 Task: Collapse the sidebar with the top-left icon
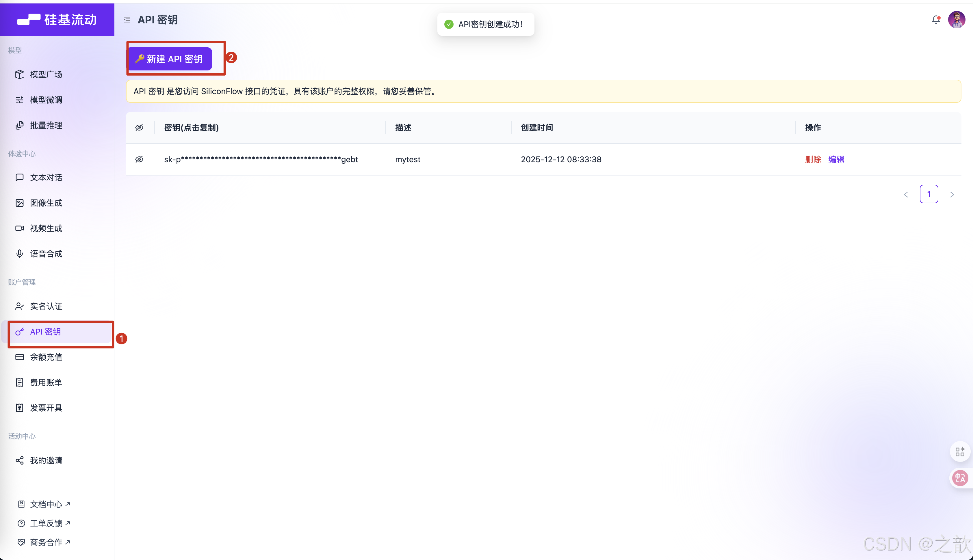[x=127, y=20]
